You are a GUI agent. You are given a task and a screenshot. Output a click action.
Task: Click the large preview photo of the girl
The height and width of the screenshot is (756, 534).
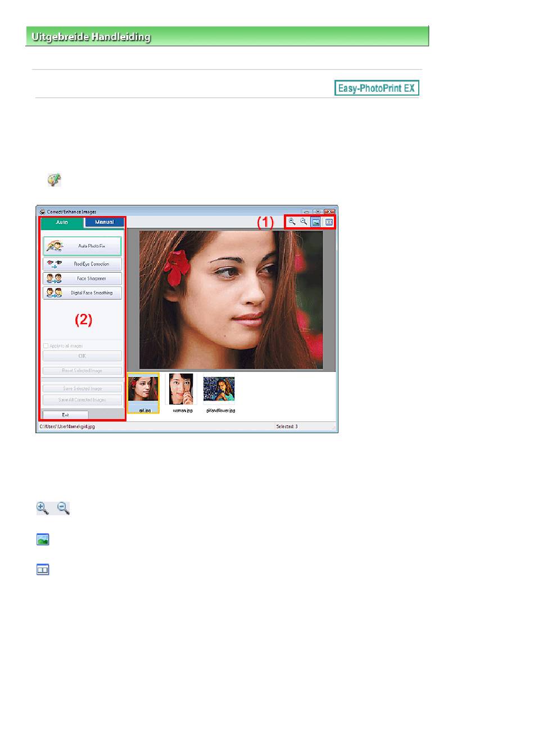point(231,299)
